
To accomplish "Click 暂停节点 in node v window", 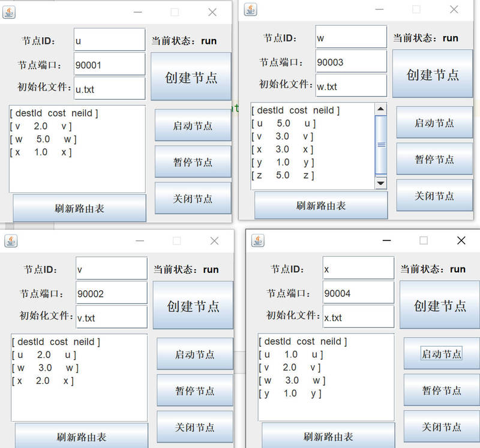I will coord(195,390).
